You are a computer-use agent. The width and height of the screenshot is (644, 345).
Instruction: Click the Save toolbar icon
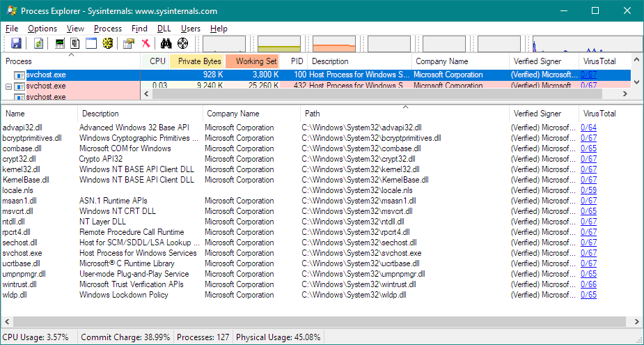[x=15, y=43]
